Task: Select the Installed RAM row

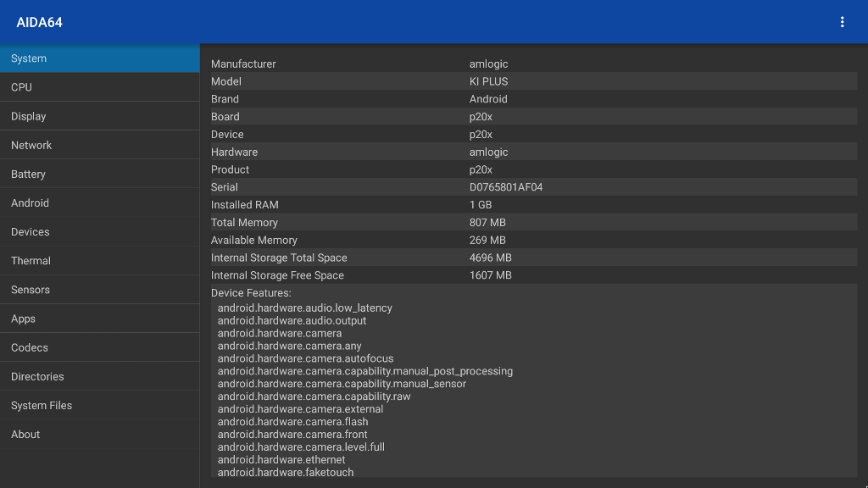Action: (x=534, y=205)
